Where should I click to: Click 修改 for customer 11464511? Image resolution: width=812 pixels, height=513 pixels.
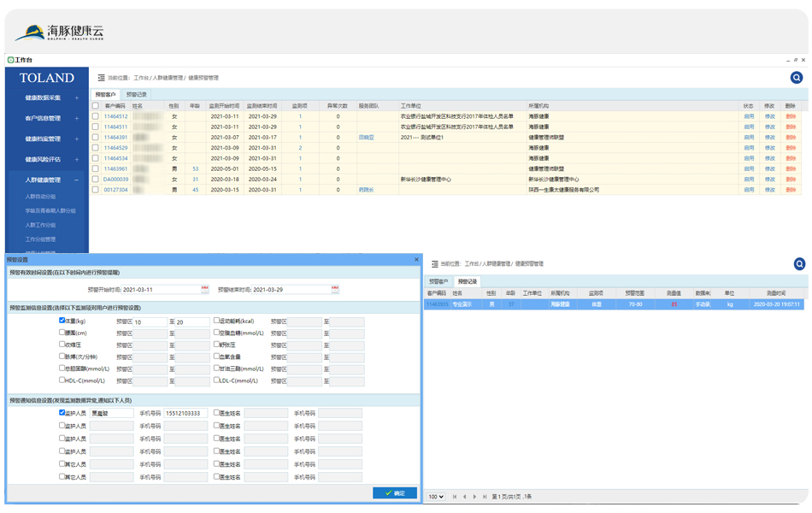coord(770,127)
